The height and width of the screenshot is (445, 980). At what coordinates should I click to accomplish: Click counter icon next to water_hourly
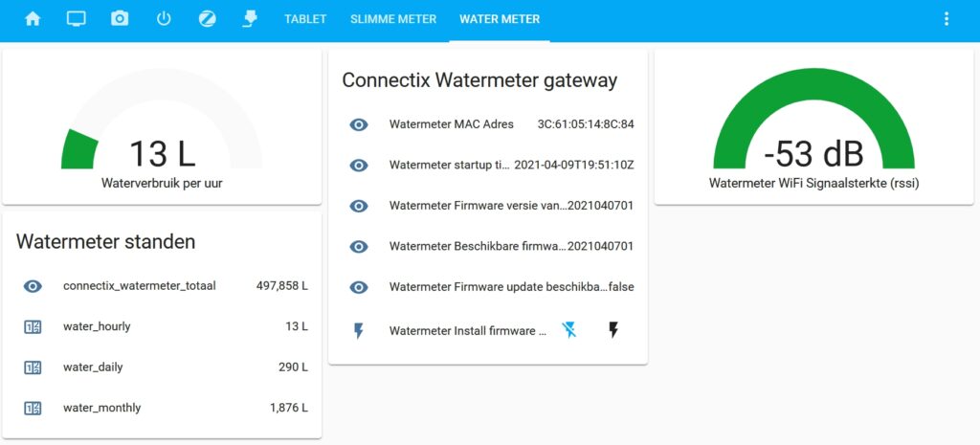pyautogui.click(x=33, y=327)
